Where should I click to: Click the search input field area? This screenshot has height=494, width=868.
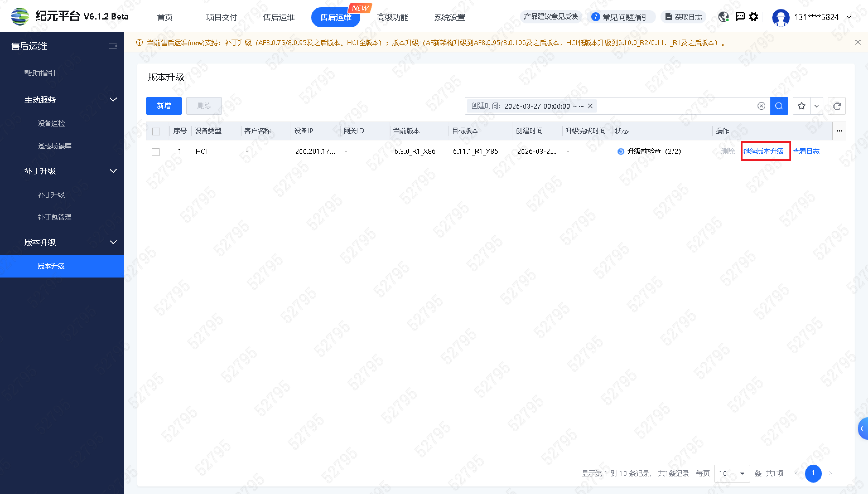(676, 106)
